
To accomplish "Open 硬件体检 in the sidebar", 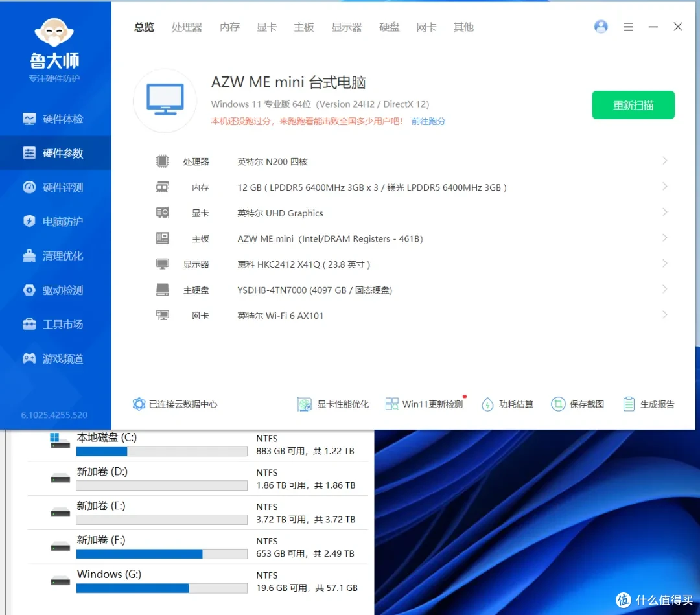I will [x=55, y=119].
